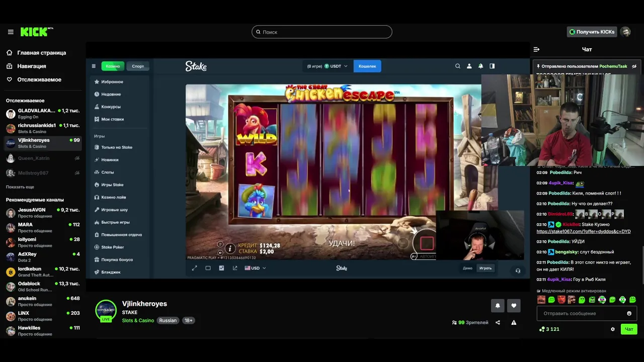Open the stake1067.com link in chat
644x362 pixels.
[583, 232]
